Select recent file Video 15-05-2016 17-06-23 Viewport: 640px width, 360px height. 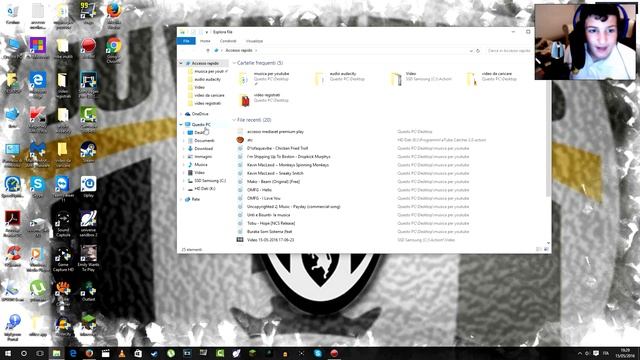pyautogui.click(x=271, y=240)
